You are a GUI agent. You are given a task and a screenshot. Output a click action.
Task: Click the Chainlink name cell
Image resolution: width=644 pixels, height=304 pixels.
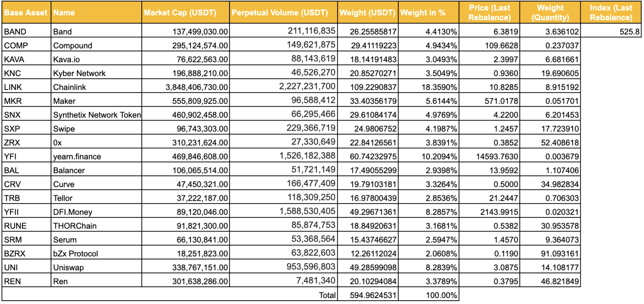pos(96,86)
